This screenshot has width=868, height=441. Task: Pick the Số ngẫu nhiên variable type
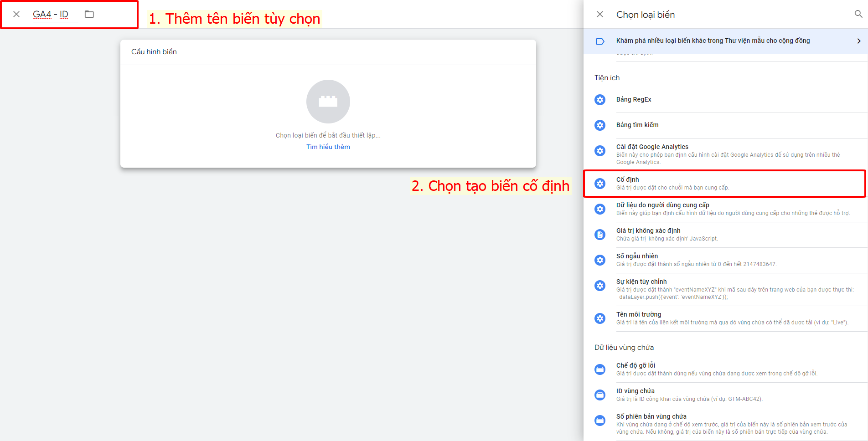pos(726,260)
